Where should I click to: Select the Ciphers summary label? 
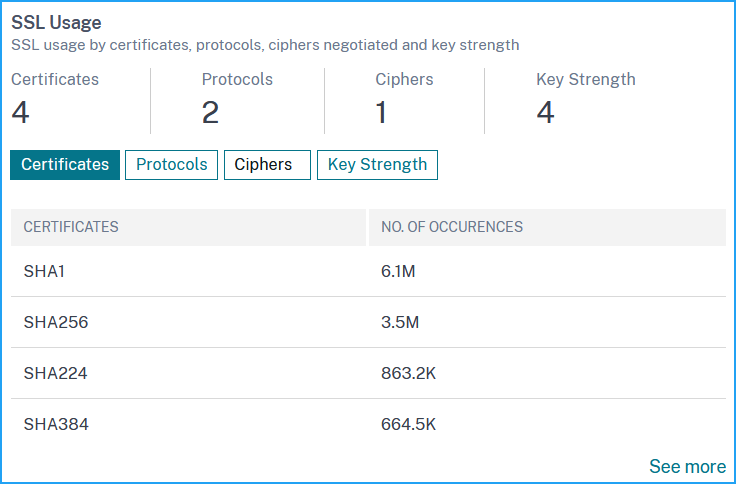pyautogui.click(x=404, y=79)
